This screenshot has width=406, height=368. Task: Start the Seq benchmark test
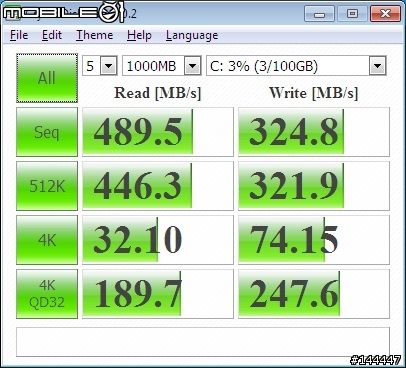(47, 132)
